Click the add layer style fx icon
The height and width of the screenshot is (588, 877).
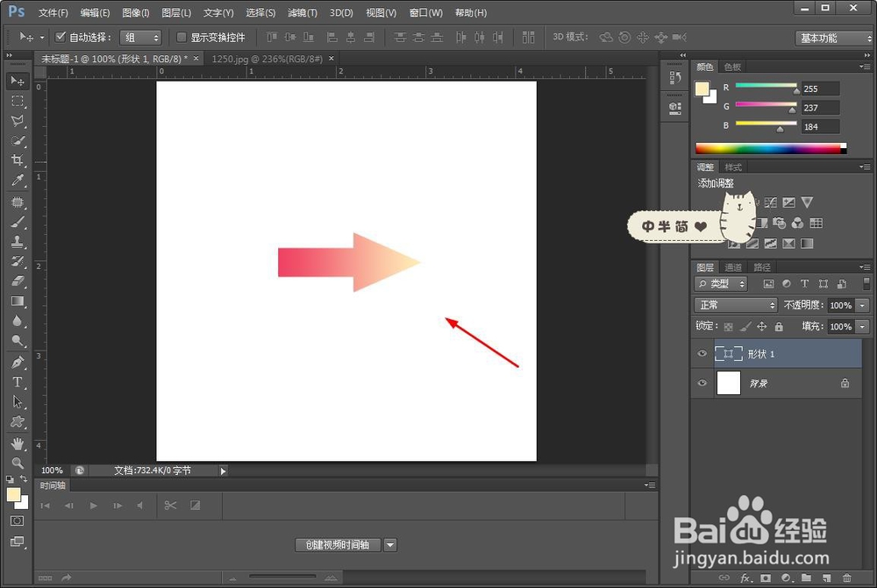[746, 577]
